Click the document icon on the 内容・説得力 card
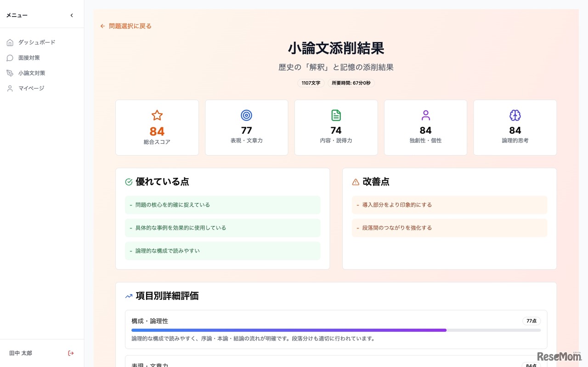This screenshot has height=367, width=588. [x=336, y=115]
